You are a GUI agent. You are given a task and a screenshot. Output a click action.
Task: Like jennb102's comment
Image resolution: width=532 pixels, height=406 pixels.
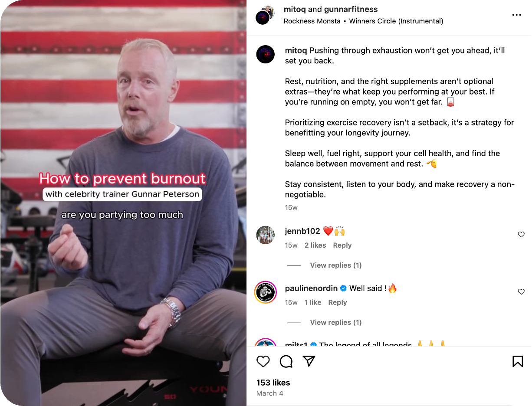tap(521, 235)
